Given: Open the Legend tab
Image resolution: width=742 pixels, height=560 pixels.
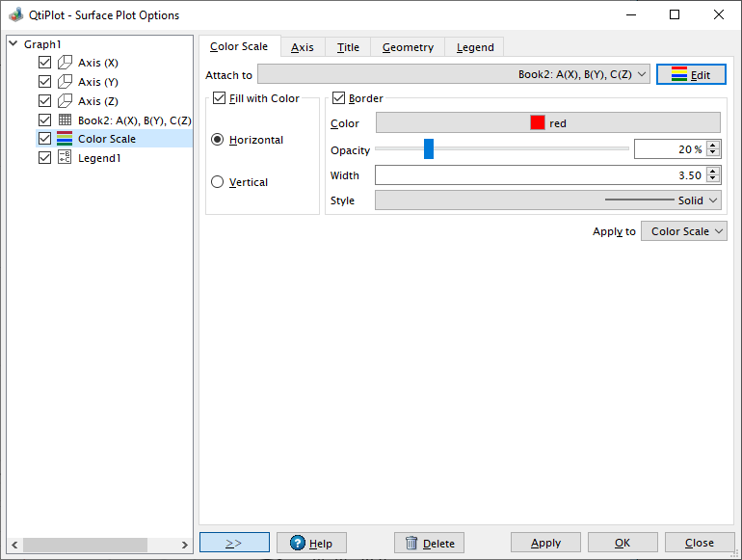Looking at the screenshot, I should click(x=474, y=47).
